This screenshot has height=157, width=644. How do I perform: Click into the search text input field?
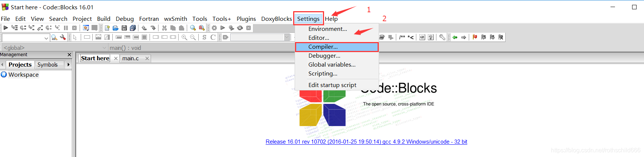(23, 38)
